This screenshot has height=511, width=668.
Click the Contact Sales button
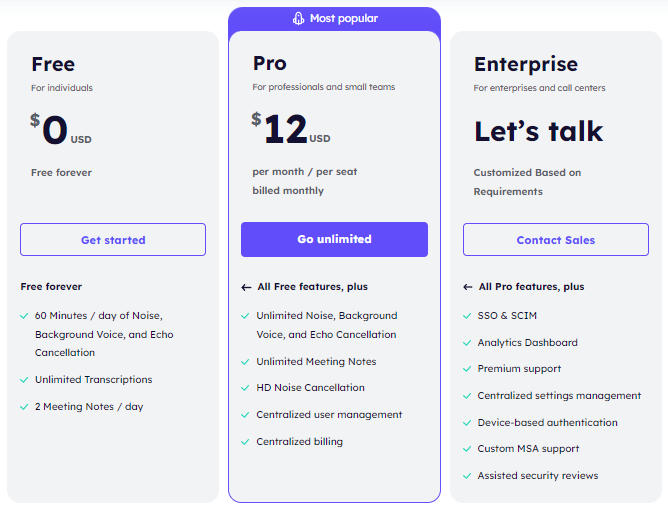(556, 240)
